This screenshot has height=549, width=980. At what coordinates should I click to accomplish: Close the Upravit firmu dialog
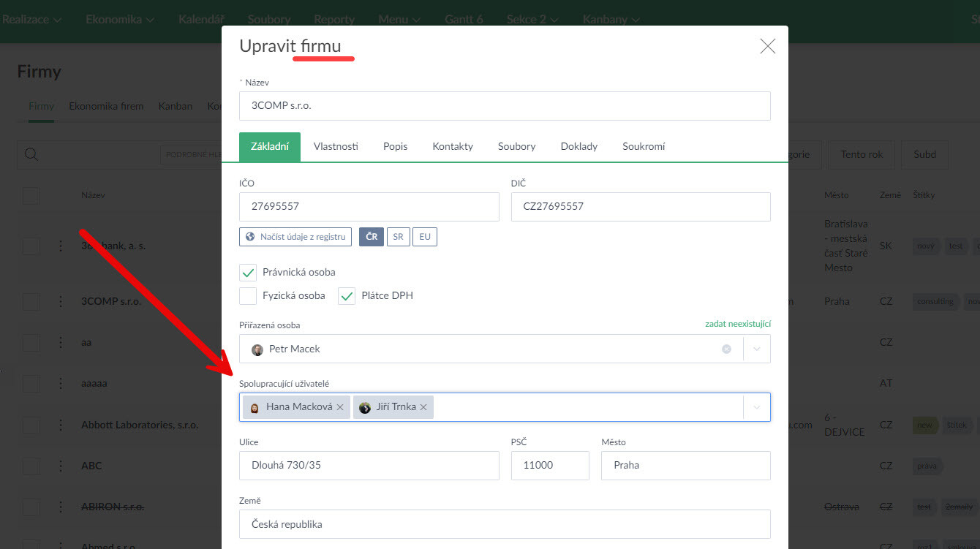(767, 47)
